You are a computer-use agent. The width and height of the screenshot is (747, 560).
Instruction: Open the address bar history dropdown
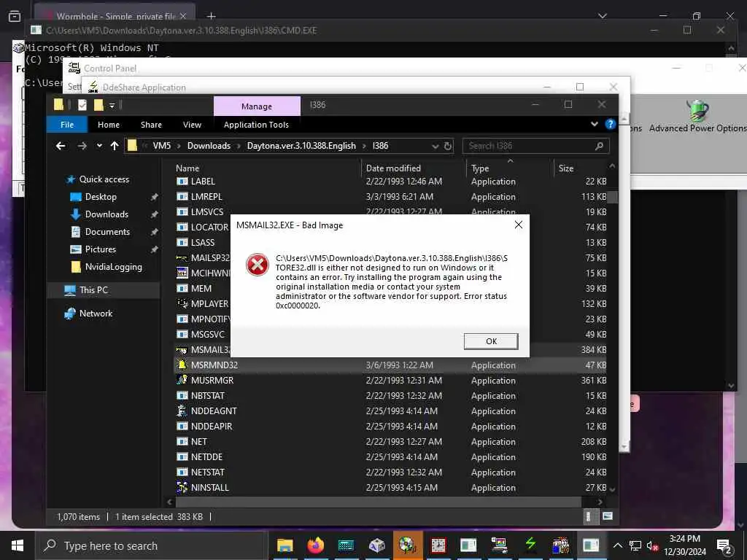tap(435, 146)
